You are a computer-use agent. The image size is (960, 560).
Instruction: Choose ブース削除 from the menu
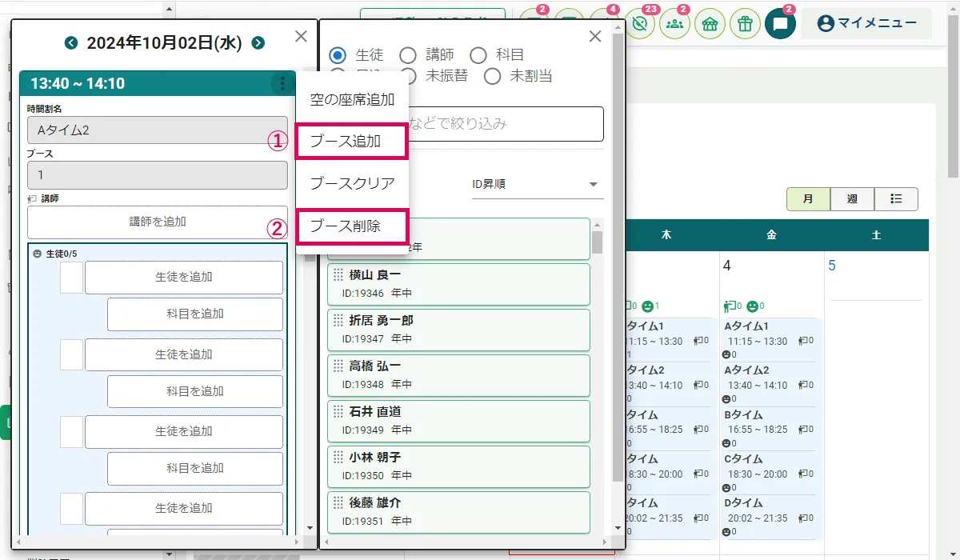coord(352,226)
